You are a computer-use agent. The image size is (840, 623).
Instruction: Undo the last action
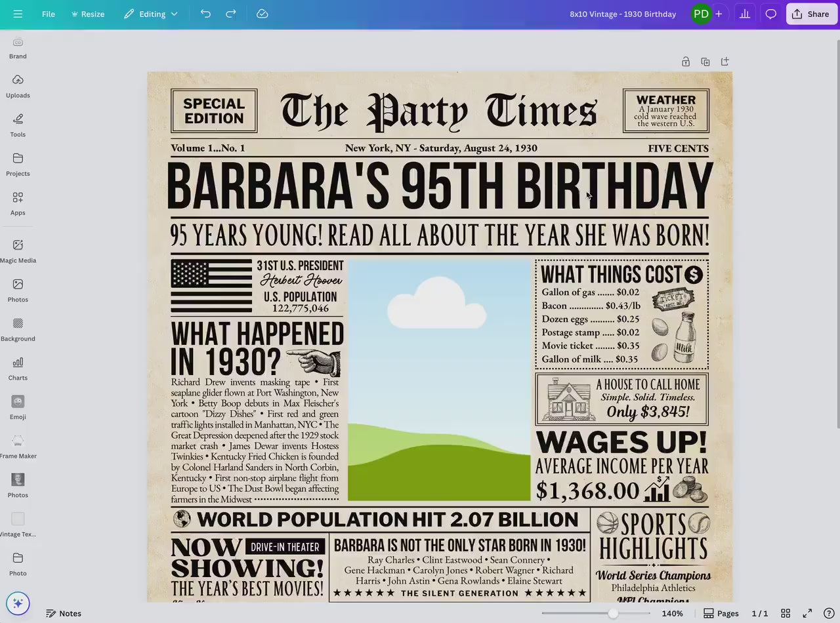[205, 14]
